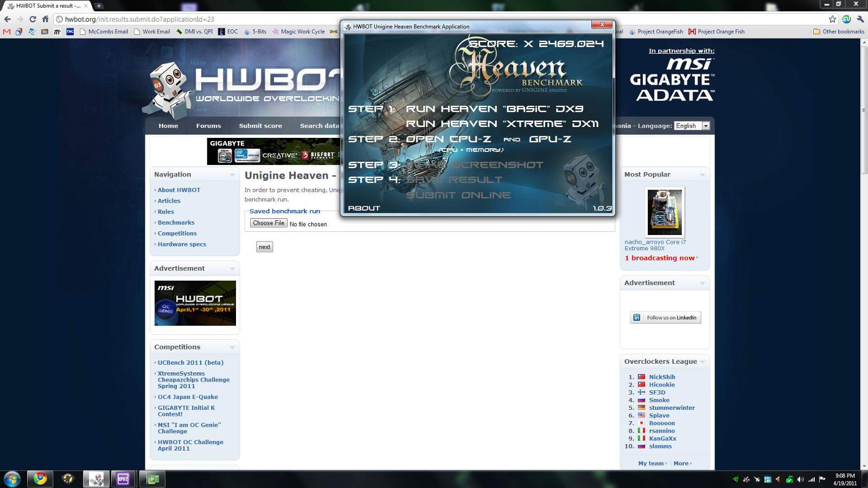Open About HWBOT in Navigation
Viewport: 868px width, 488px height.
pos(179,190)
